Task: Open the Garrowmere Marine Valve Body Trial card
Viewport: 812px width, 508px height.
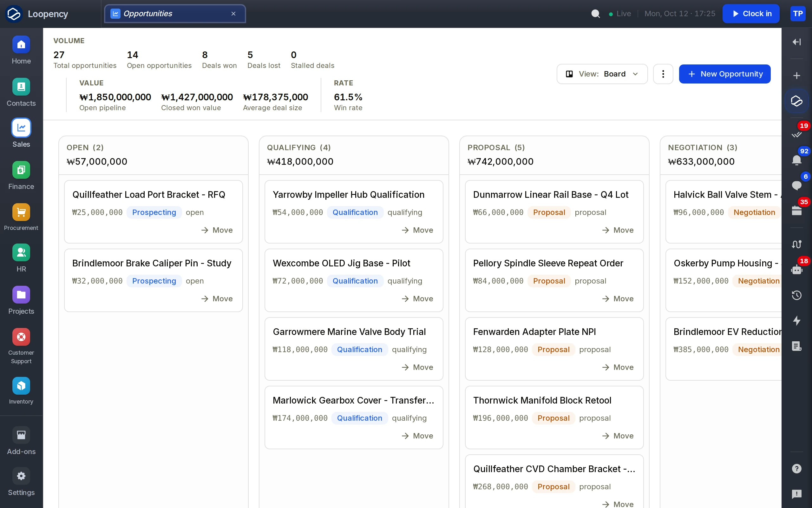Action: [354, 349]
